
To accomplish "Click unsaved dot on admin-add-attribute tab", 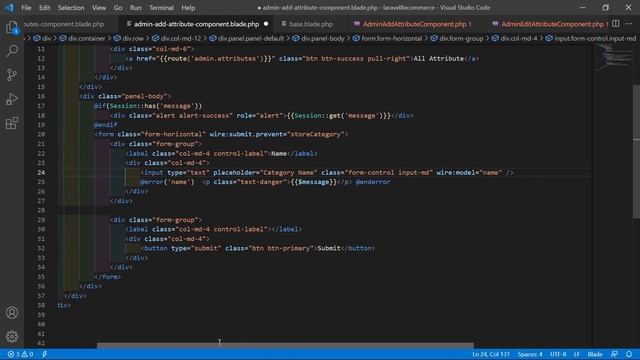I will click(266, 24).
